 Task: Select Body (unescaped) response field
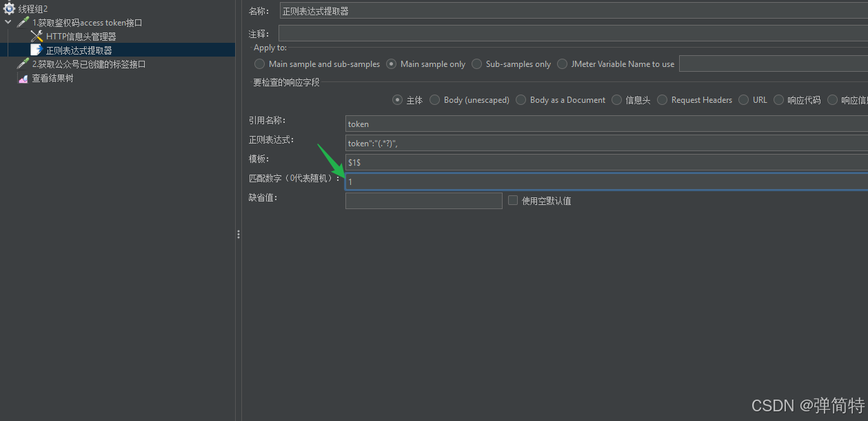click(x=434, y=99)
